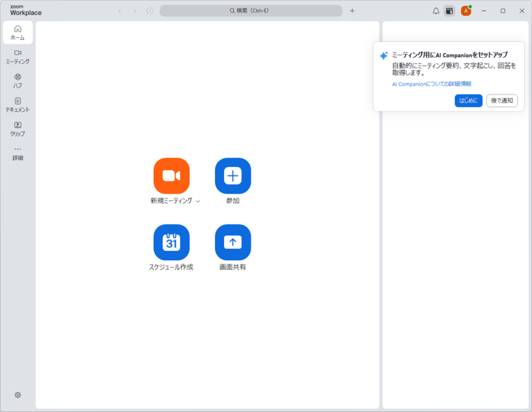Toggle the calendar panel icon in title bar
This screenshot has width=532, height=412.
450,11
